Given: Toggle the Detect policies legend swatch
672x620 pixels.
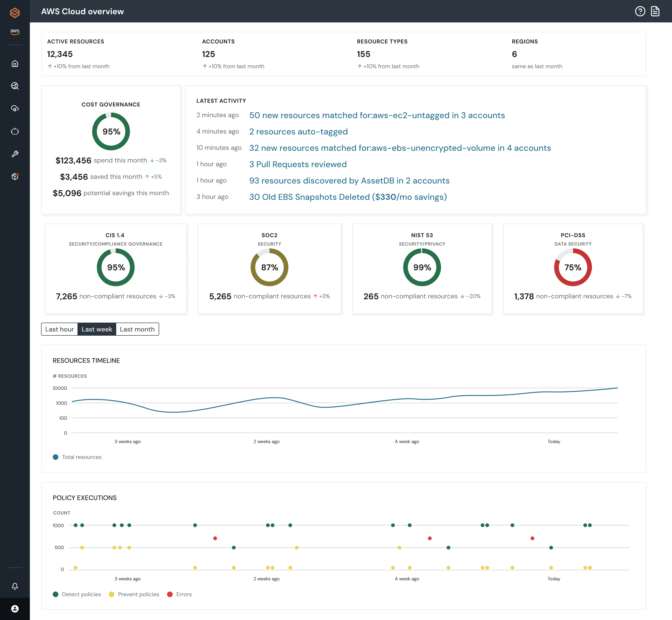Looking at the screenshot, I should pos(56,594).
